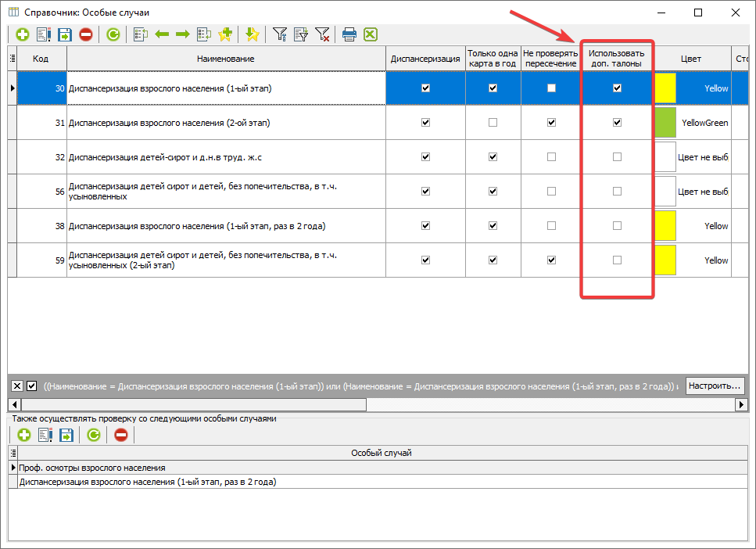Viewport: 756px width, 549px height.
Task: Open filter settings funnel icon
Action: 280,34
